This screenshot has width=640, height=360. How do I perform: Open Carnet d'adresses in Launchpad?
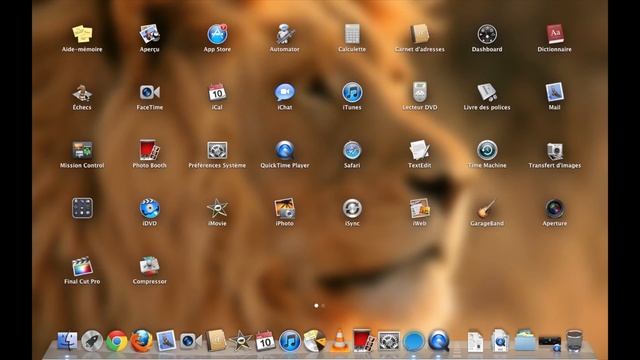(420, 34)
